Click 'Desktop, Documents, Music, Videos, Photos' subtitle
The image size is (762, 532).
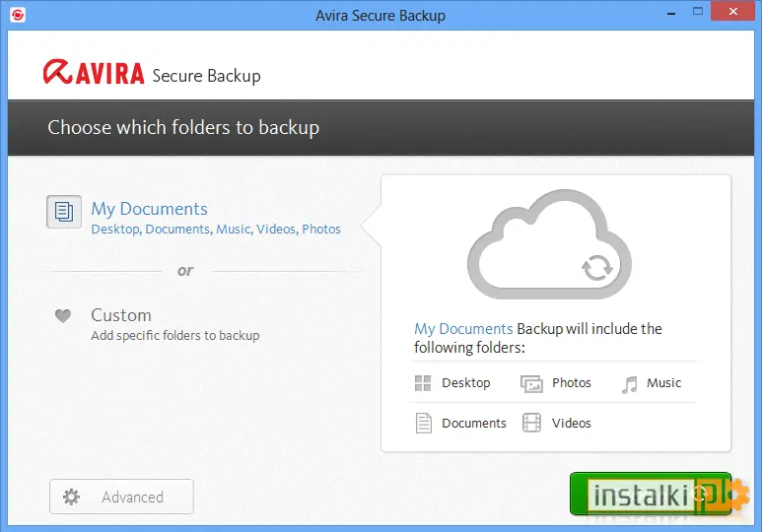click(216, 229)
